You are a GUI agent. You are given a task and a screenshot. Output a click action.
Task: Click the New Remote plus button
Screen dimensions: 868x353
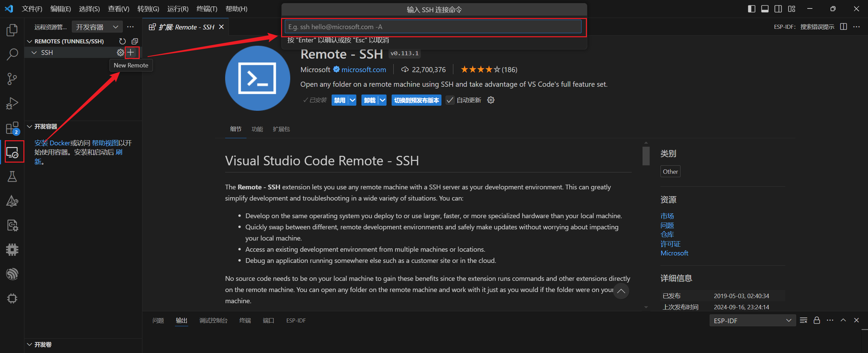tap(131, 53)
